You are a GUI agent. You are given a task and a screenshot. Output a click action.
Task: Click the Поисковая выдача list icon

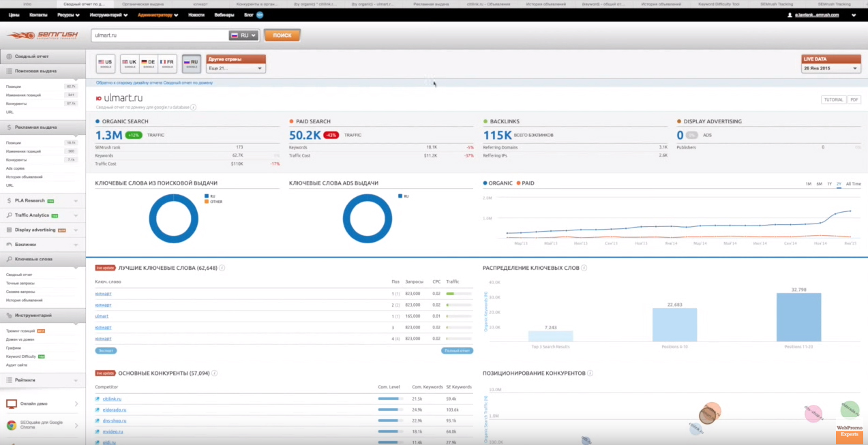point(10,71)
